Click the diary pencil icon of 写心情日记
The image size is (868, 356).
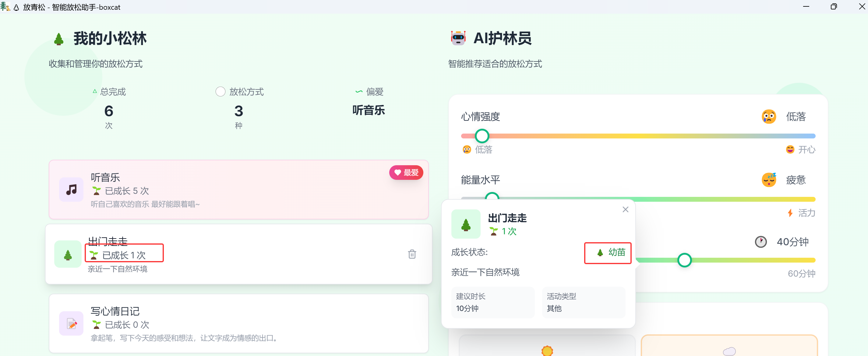[71, 323]
